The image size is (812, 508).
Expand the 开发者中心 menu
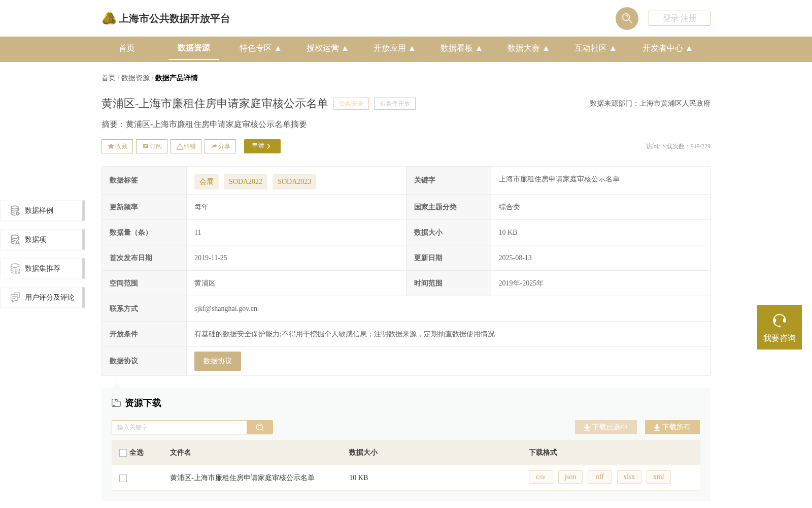click(667, 48)
